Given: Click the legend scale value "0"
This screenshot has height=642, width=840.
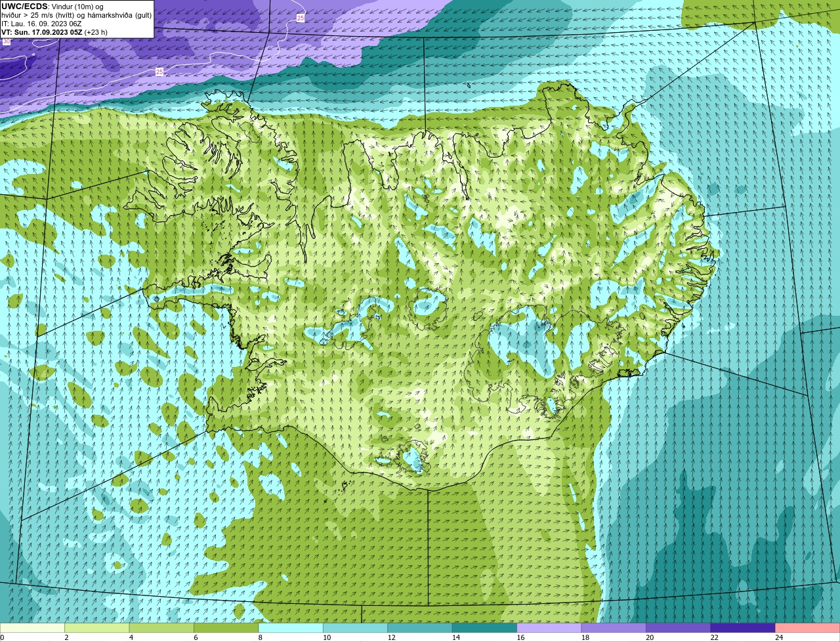Looking at the screenshot, I should click(x=2, y=637).
